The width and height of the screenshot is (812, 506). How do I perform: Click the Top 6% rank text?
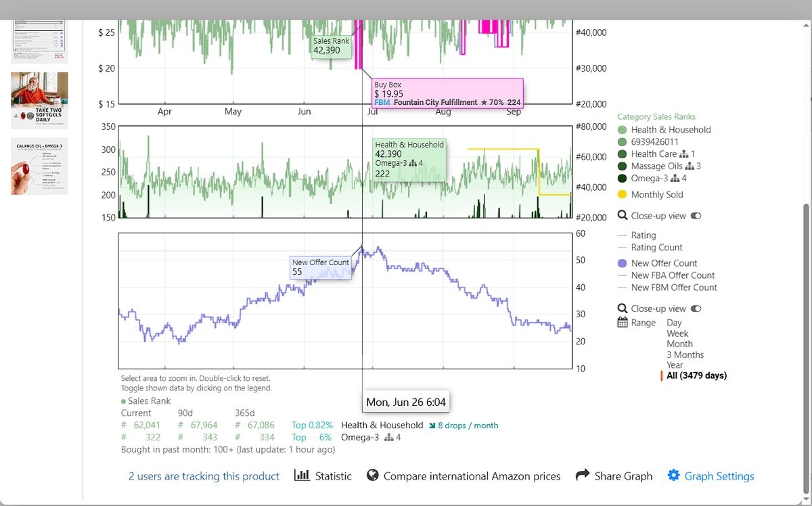click(x=312, y=437)
